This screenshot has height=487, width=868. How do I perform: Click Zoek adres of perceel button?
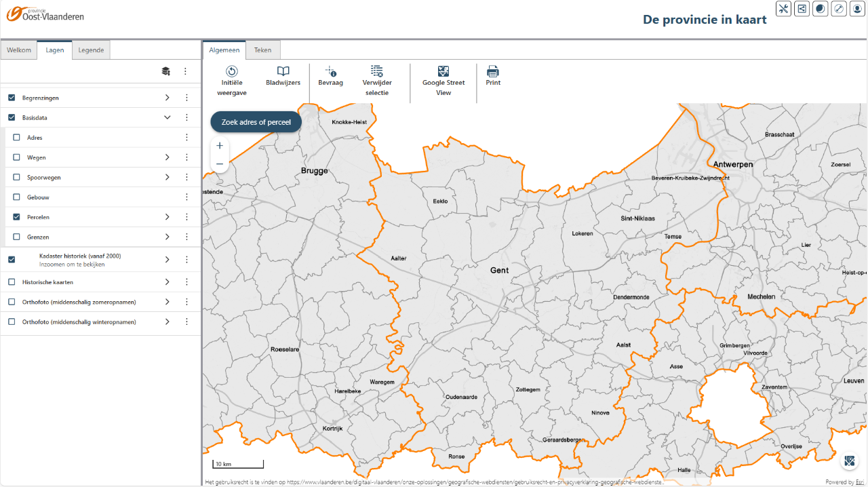click(256, 122)
